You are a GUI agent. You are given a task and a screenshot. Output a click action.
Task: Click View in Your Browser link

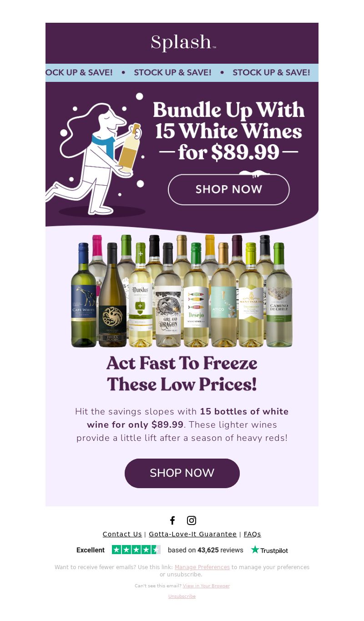(x=206, y=586)
